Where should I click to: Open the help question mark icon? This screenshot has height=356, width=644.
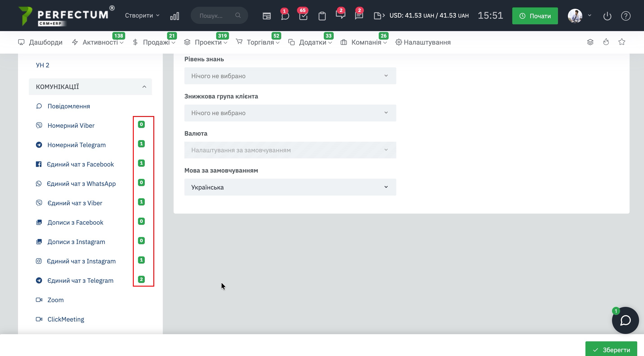626,16
